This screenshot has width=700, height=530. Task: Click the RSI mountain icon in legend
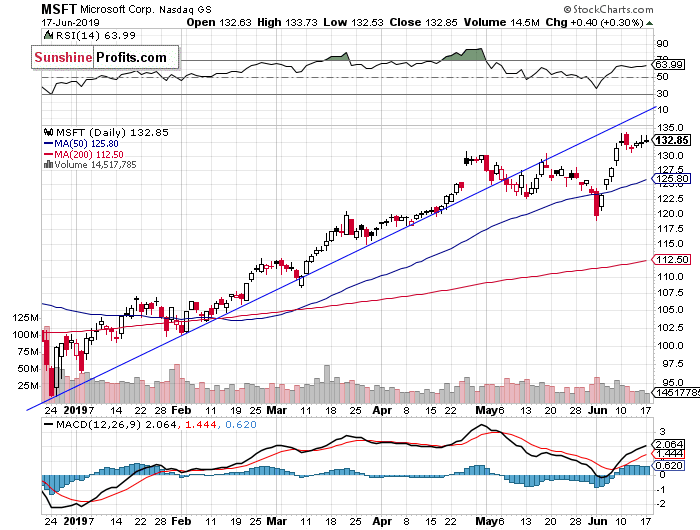(x=48, y=36)
